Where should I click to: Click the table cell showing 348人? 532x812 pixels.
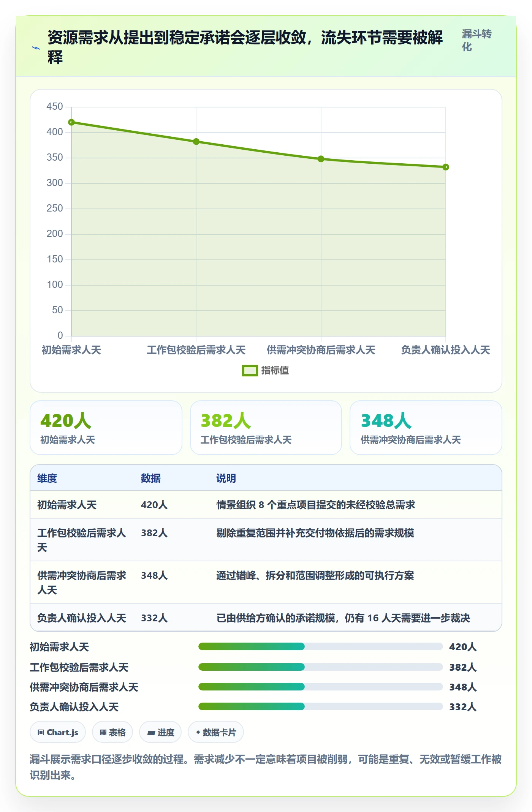pyautogui.click(x=154, y=575)
